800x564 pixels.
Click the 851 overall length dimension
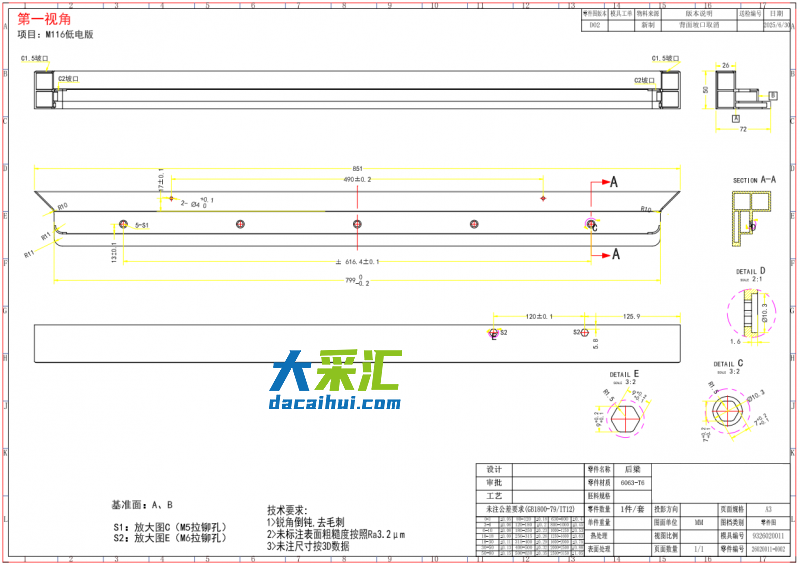pyautogui.click(x=357, y=168)
